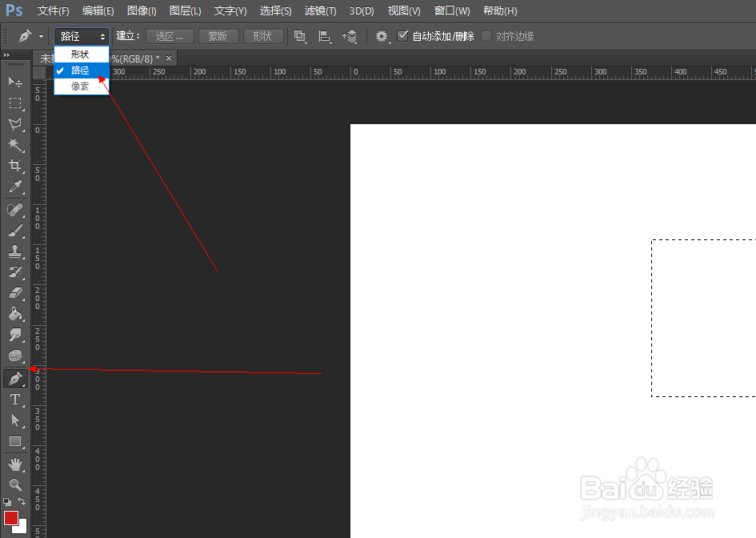Select the Rectangular Marquee tool
This screenshot has height=538, width=756.
[x=15, y=102]
